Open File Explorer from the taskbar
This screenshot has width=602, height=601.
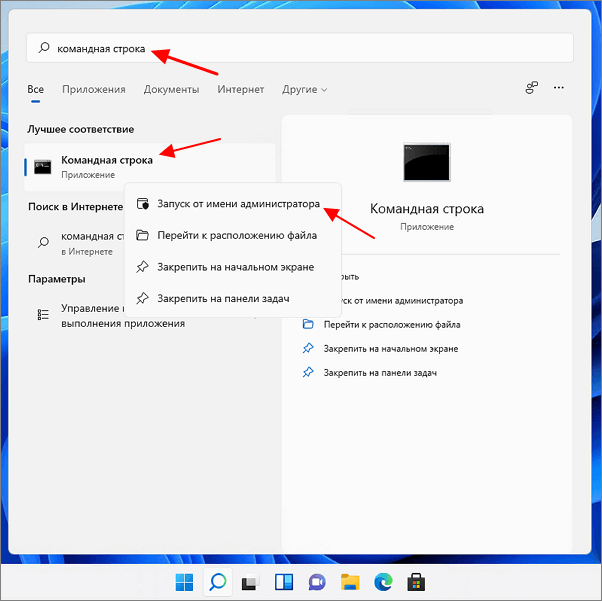coord(350,582)
